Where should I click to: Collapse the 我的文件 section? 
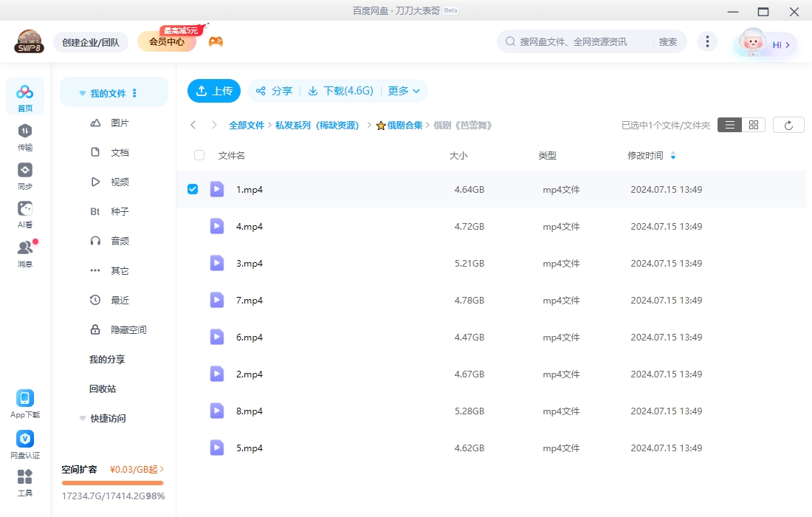[82, 92]
